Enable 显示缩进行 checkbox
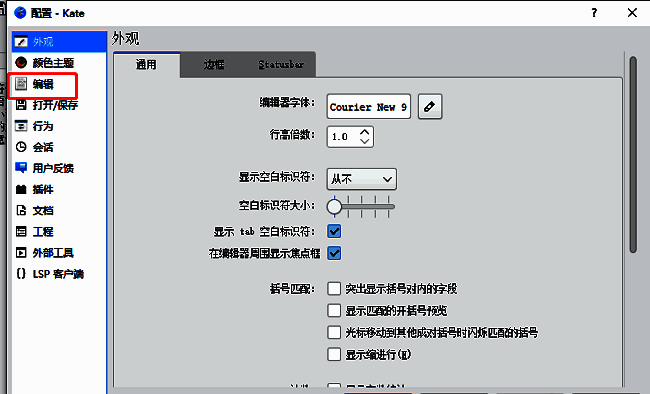This screenshot has height=394, width=650. point(334,354)
